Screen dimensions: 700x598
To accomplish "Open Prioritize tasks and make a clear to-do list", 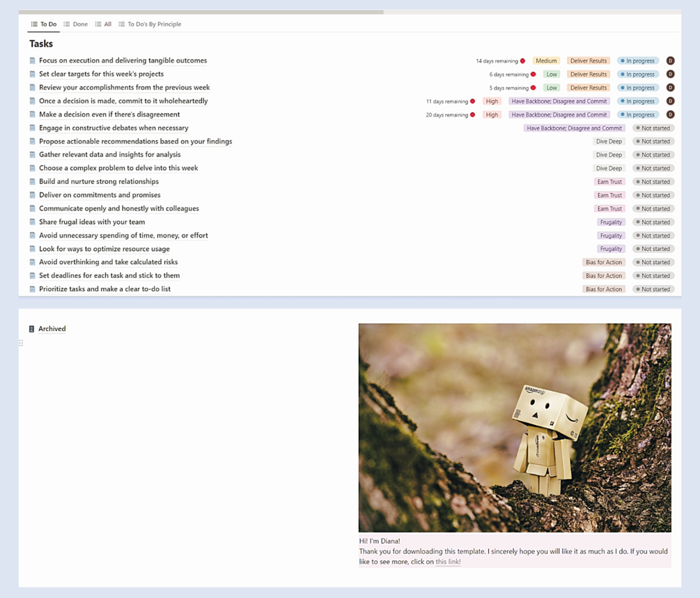I will (105, 289).
